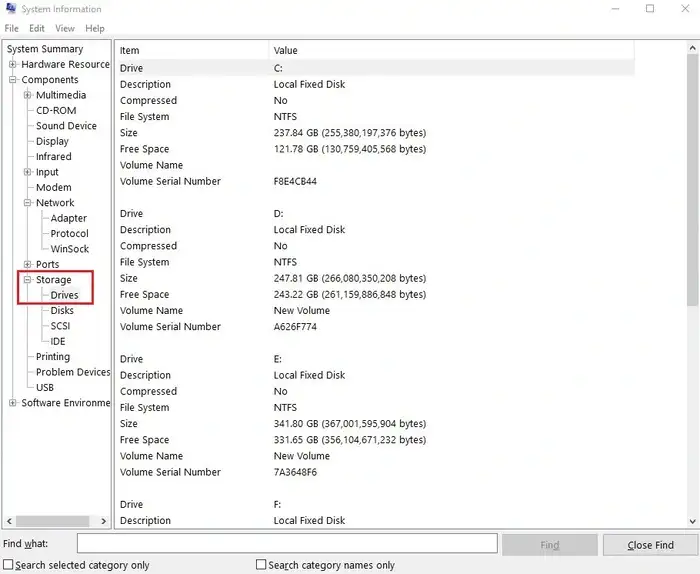
Task: Open the Help menu
Action: point(95,29)
